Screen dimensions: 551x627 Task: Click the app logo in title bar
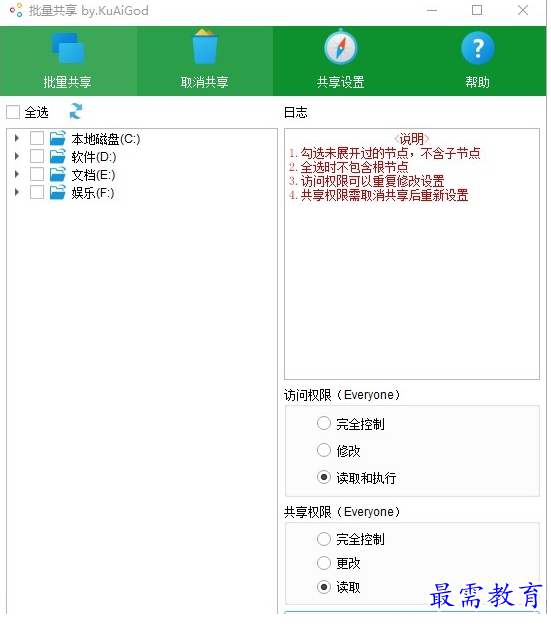click(x=16, y=10)
